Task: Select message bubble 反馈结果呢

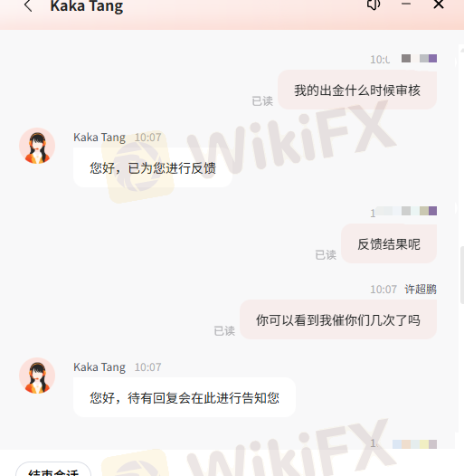Action: coord(389,243)
